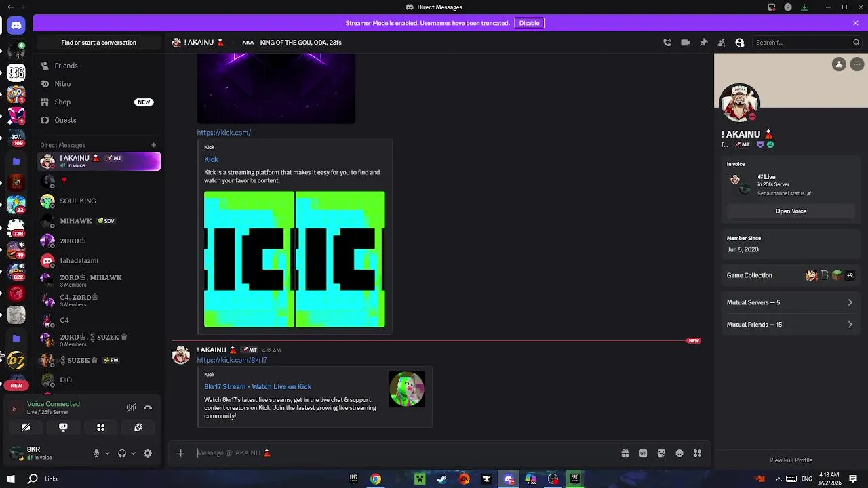868x488 pixels.
Task: Find or start a conversation
Action: point(99,42)
